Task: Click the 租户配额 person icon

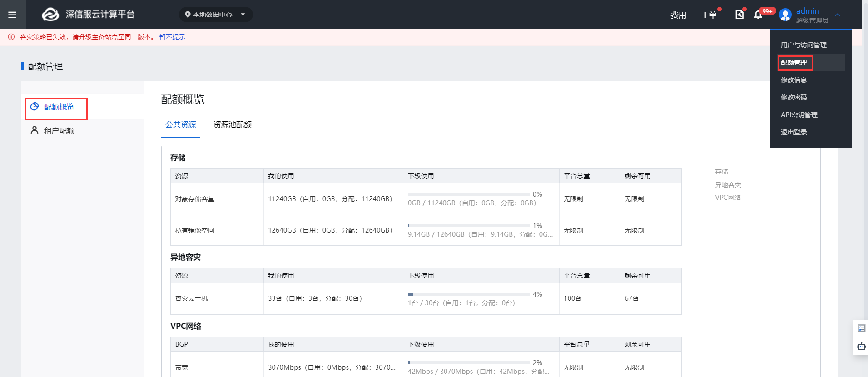Action: (x=34, y=130)
